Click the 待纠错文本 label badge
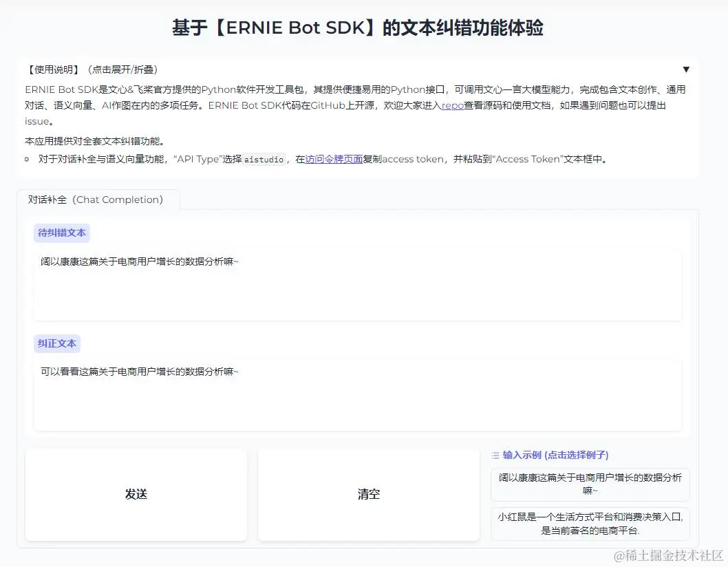 point(62,233)
